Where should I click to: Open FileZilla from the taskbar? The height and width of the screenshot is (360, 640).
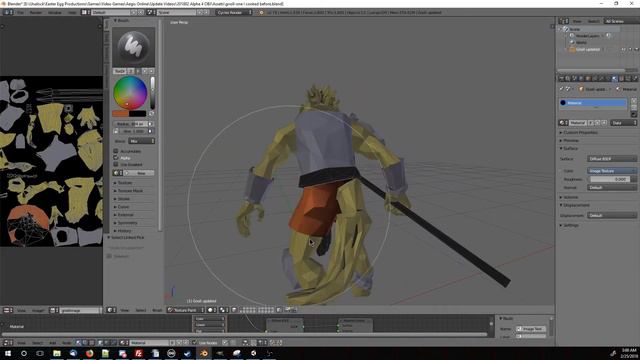138,353
